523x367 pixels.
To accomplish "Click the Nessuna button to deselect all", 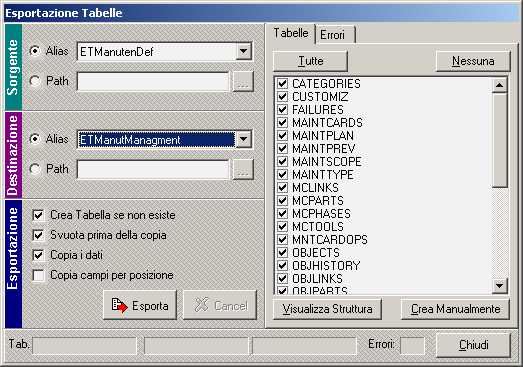I will tap(473, 61).
